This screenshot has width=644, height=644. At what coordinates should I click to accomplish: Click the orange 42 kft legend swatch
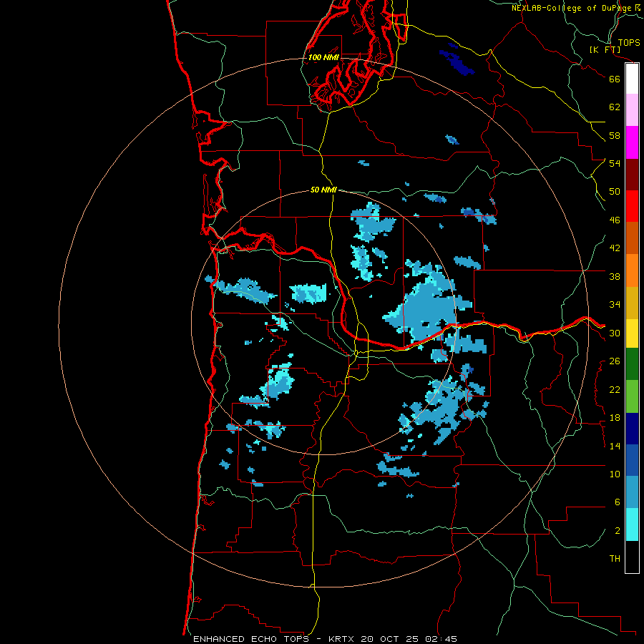[632, 270]
